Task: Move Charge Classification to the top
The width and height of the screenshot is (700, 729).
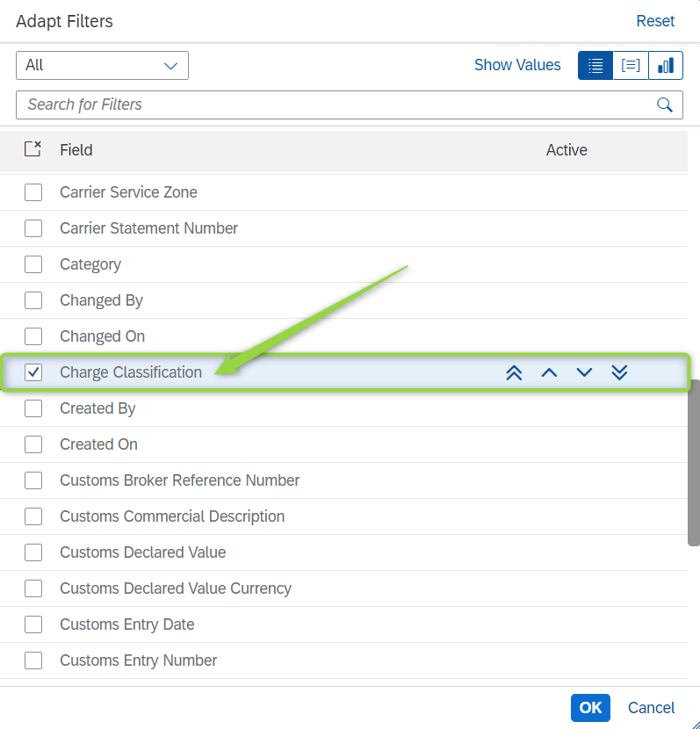Action: coord(514,372)
